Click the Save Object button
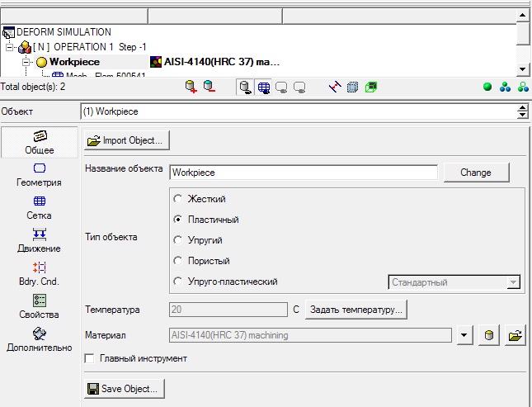Image resolution: width=532 pixels, height=407 pixels. pyautogui.click(x=125, y=389)
